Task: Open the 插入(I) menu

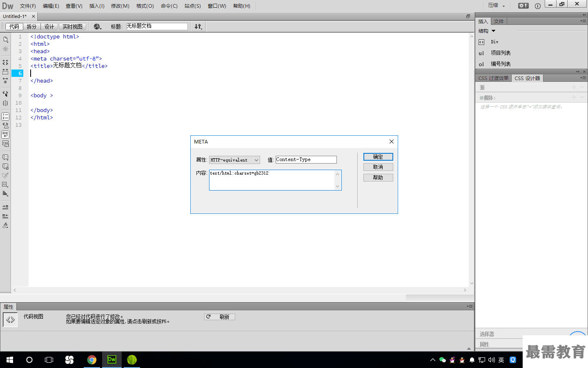Action: [x=97, y=6]
